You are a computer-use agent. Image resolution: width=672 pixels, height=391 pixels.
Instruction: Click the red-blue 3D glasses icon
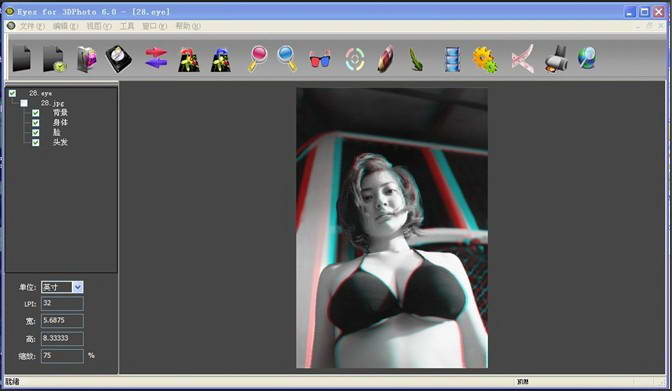click(320, 60)
